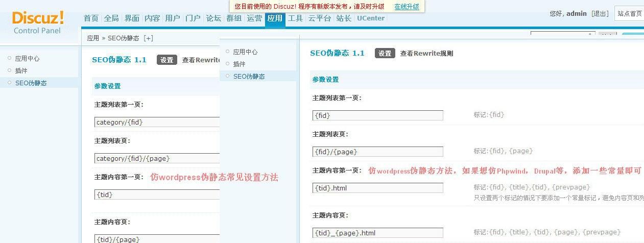Click the right panel {fid} input field
Screen dimensions: 644x243
pos(378,115)
